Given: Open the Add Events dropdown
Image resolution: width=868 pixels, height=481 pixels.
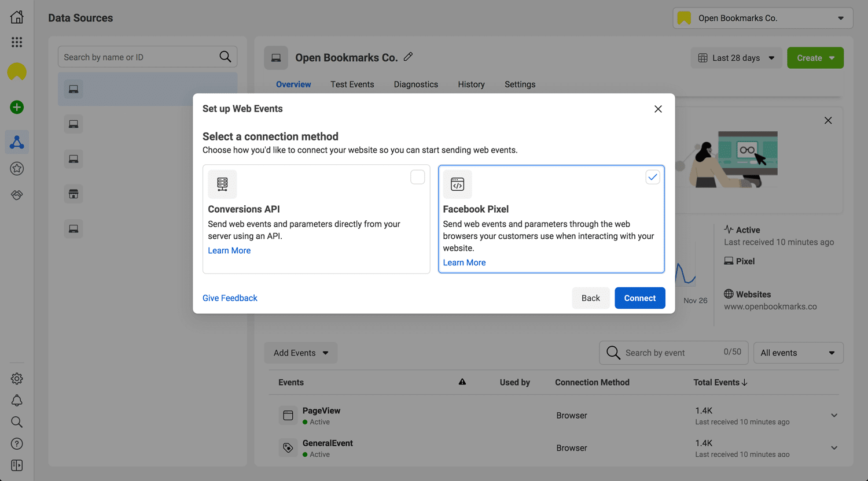Looking at the screenshot, I should pyautogui.click(x=301, y=353).
